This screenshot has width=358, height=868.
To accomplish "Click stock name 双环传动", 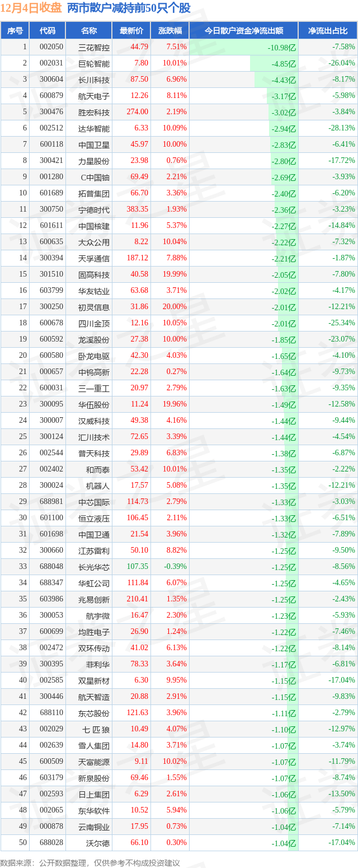I will pos(94,648).
